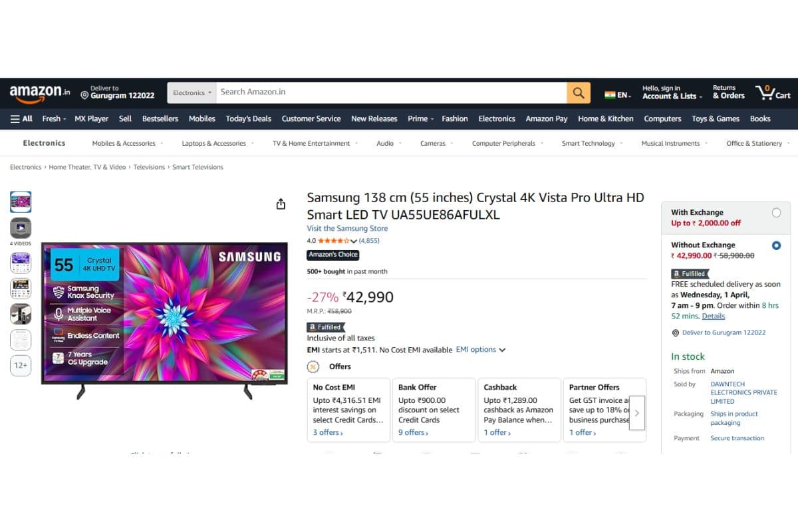Screen dimensions: 798x532
Task: Click the Amazon.in logo
Action: (40, 93)
